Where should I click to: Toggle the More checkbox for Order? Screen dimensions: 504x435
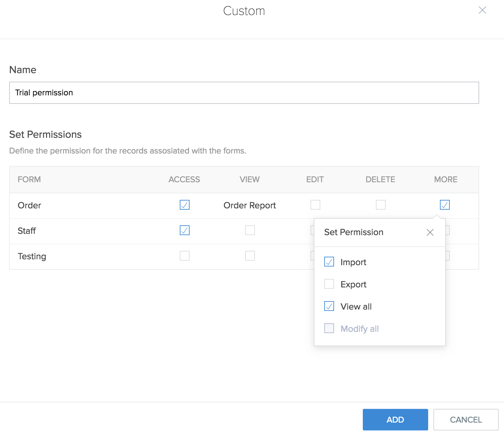click(445, 205)
